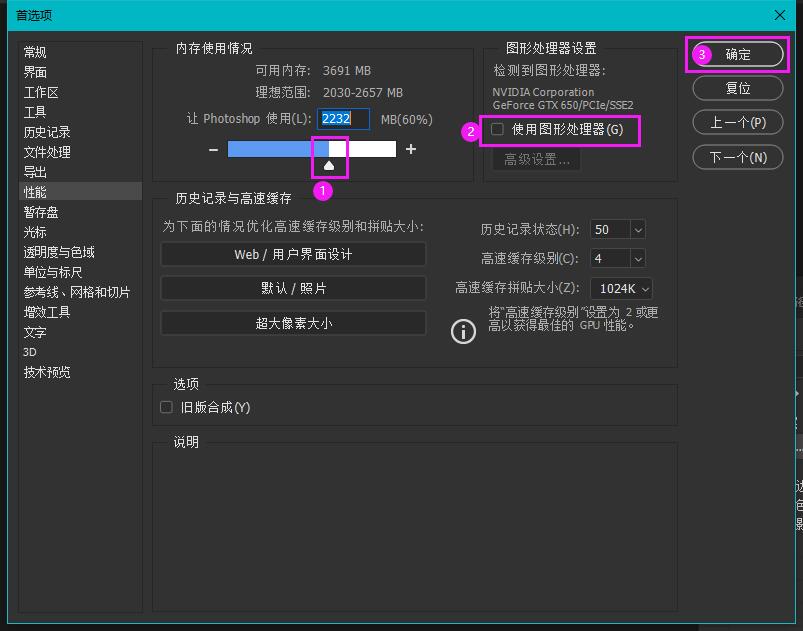Click the memory slider triangle handle
This screenshot has width=803, height=631.
329,165
